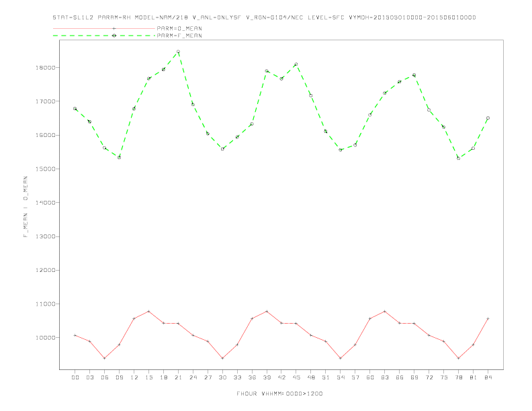Click x-axis tick label 36
Image resolution: width=532 pixels, height=411 pixels.
[x=252, y=377]
